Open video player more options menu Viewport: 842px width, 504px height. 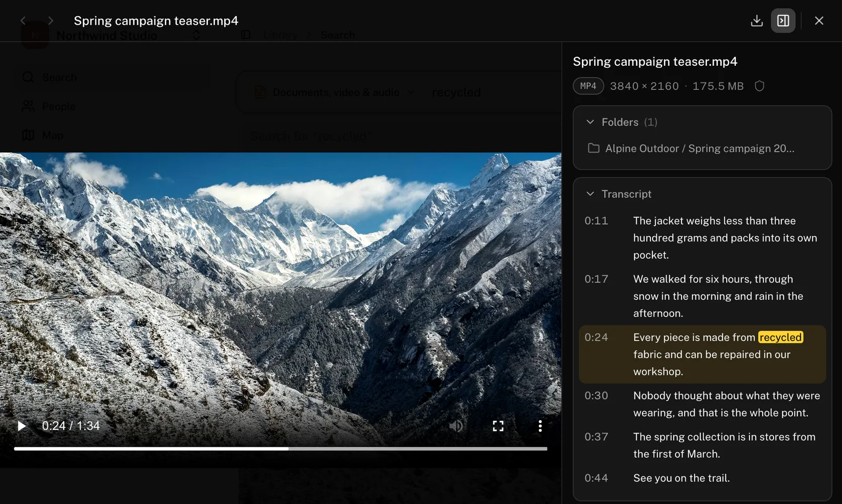[540, 426]
